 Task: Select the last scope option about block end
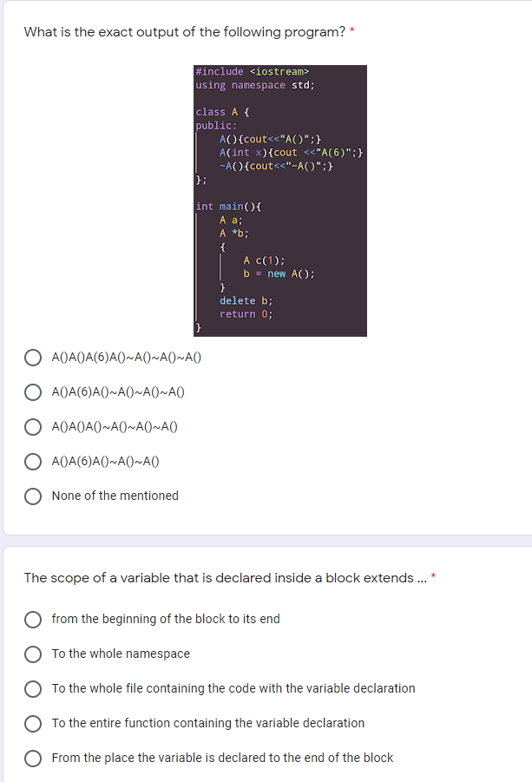[x=33, y=758]
